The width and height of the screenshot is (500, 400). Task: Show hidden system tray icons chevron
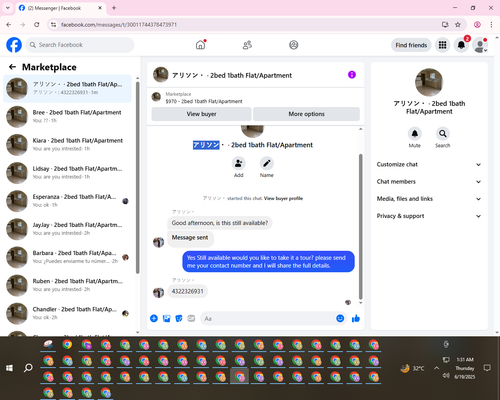point(436,368)
